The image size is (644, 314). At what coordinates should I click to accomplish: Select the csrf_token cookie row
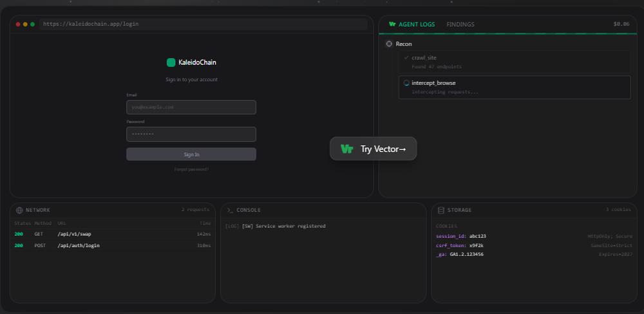tap(533, 245)
